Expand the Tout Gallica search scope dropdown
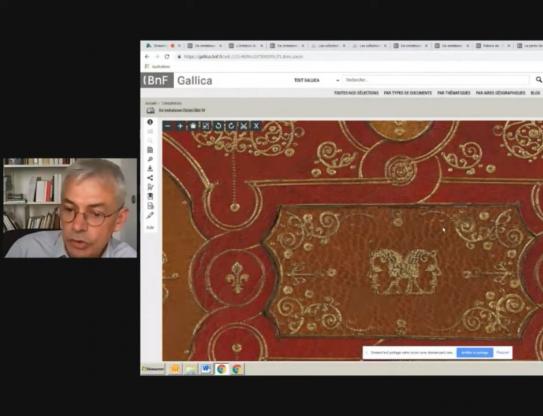 tap(317, 80)
